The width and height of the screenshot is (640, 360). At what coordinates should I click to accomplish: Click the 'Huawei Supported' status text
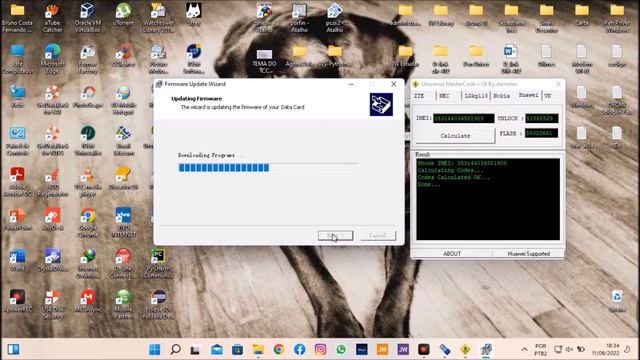(x=529, y=253)
